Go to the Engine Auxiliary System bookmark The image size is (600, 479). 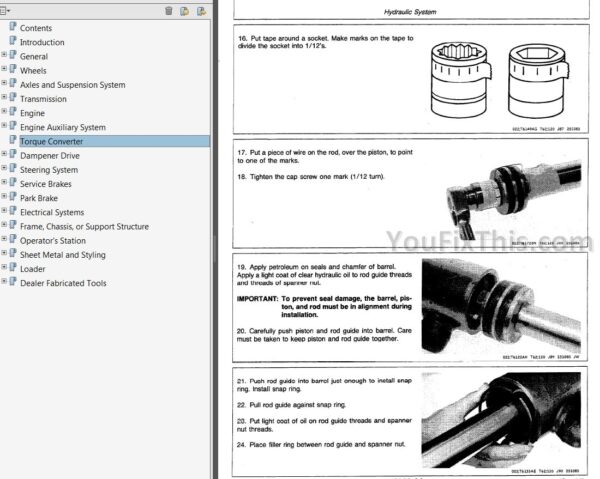63,128
